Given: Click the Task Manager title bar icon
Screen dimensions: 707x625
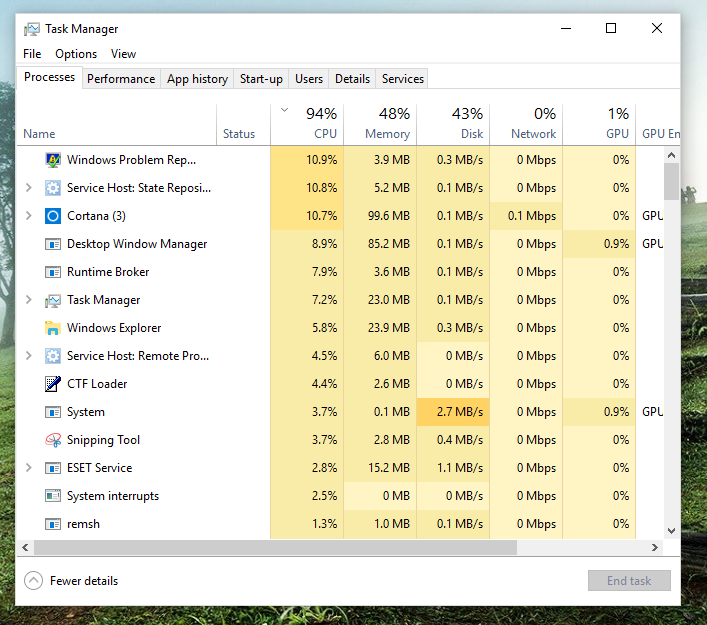Looking at the screenshot, I should (32, 29).
